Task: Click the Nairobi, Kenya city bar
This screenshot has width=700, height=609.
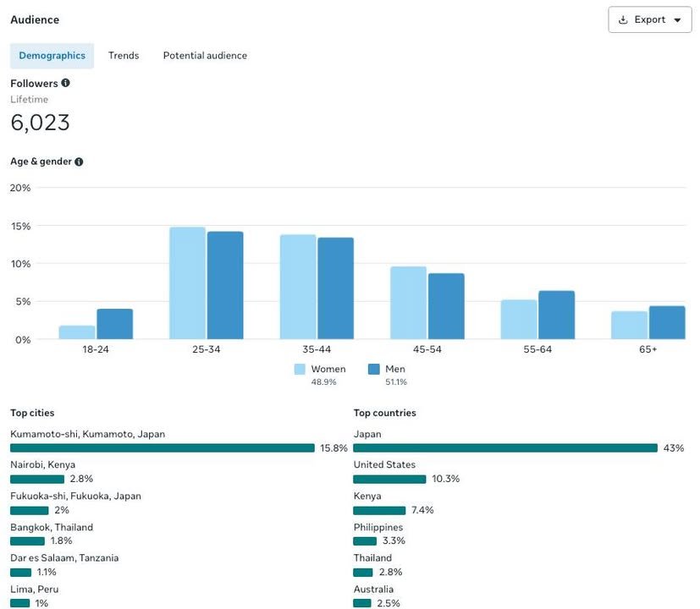Action: tap(37, 479)
